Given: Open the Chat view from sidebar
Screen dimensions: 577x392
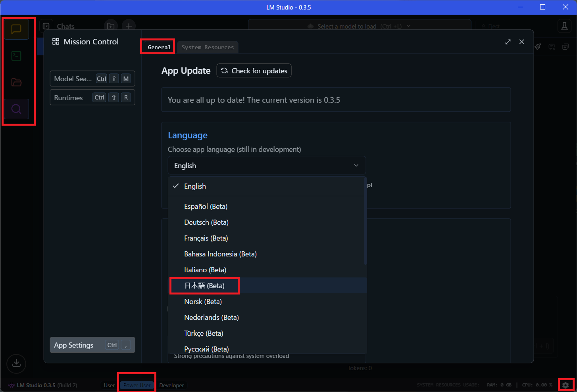Looking at the screenshot, I should point(16,29).
